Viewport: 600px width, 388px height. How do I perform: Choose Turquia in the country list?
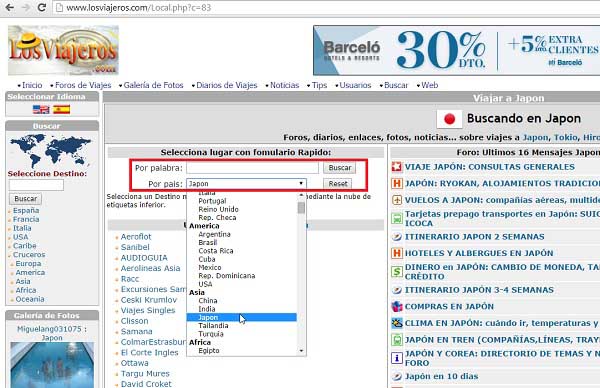click(x=211, y=334)
